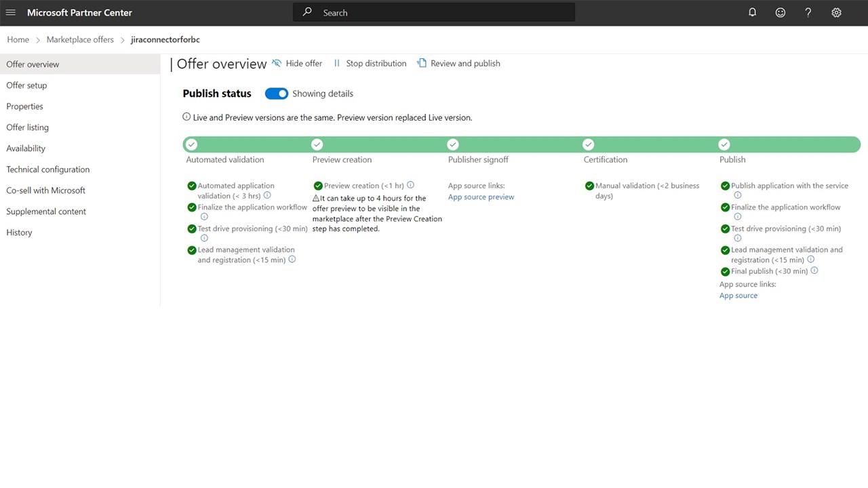The width and height of the screenshot is (868, 488).
Task: Click the Hide offer button
Action: [x=297, y=63]
